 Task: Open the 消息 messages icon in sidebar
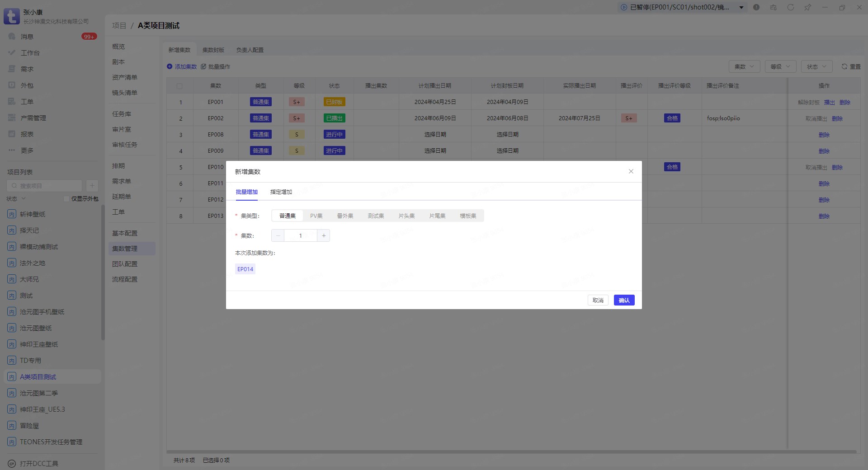[12, 37]
